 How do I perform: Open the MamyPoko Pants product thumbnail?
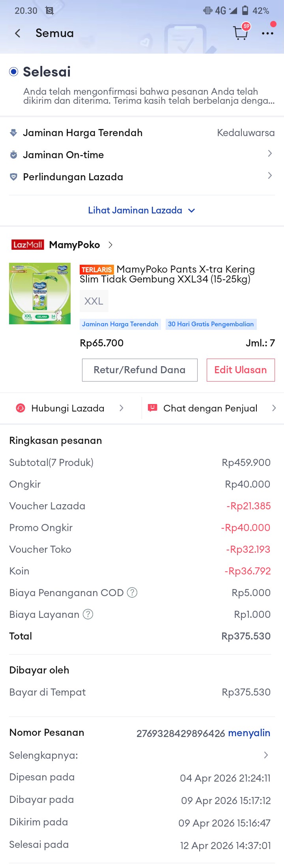coord(40,294)
